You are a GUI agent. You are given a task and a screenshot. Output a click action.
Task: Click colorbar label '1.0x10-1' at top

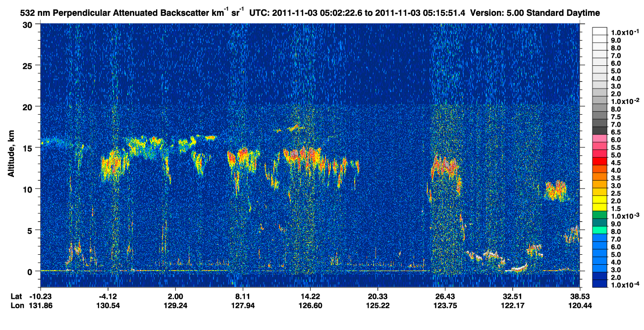click(x=624, y=32)
